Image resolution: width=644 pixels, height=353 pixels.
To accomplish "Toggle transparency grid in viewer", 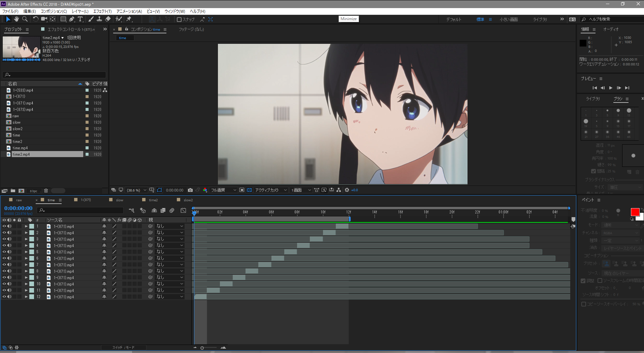I will (249, 190).
